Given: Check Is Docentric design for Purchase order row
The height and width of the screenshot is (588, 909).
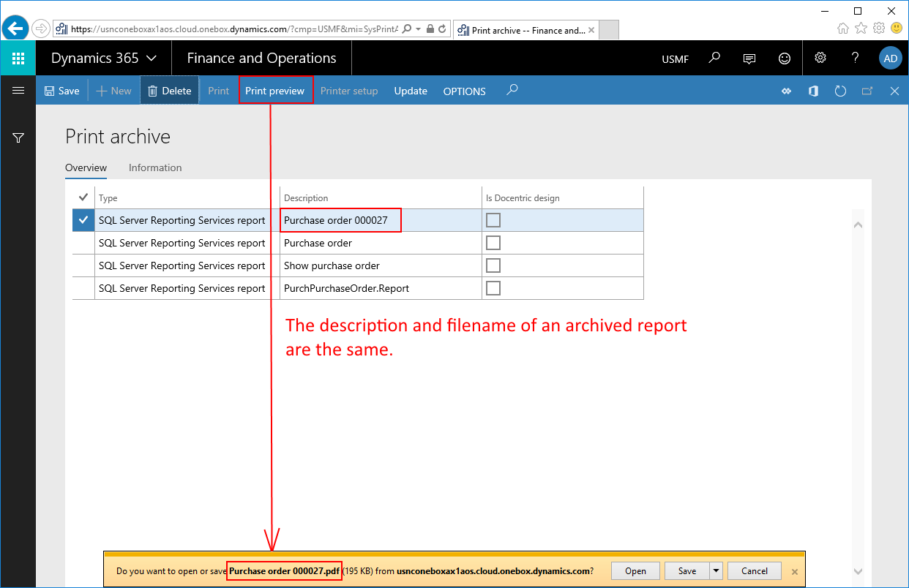Looking at the screenshot, I should point(493,243).
